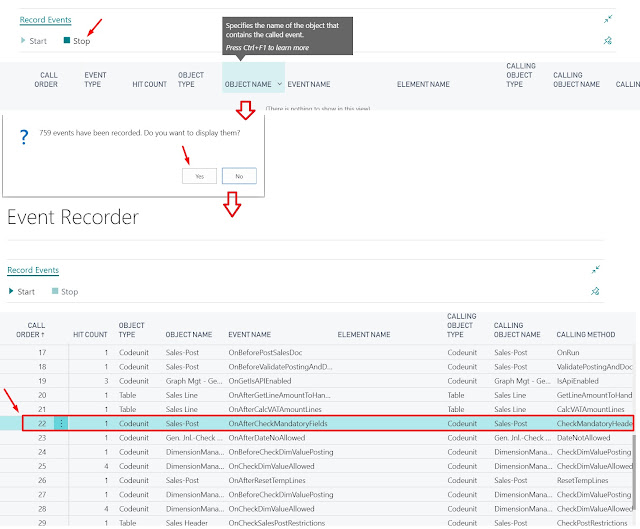Open the three-dot row menu for call order 22
Screen dimensions: 640x529
point(61,423)
